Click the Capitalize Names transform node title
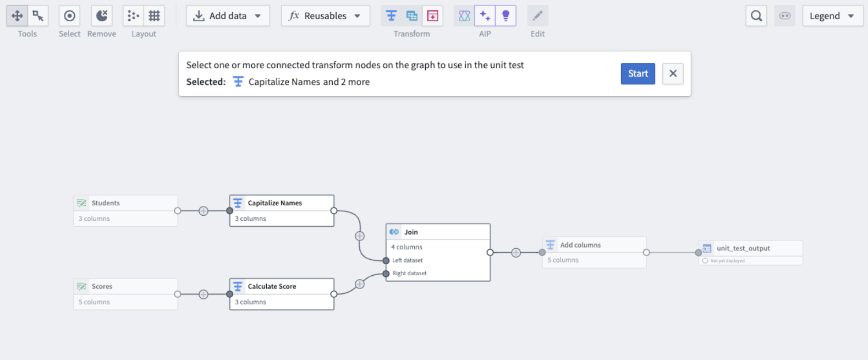Viewport: 868px width, 360px height. pos(275,203)
